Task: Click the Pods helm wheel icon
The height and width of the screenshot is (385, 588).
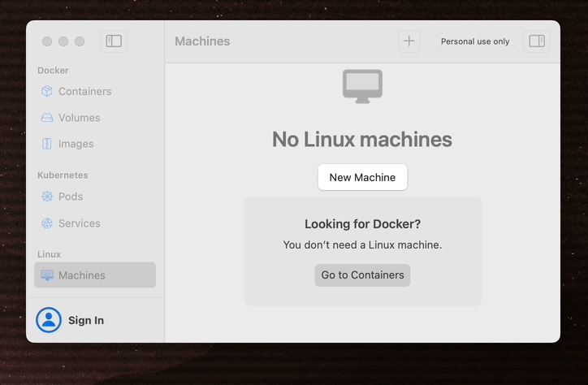Action: [47, 197]
